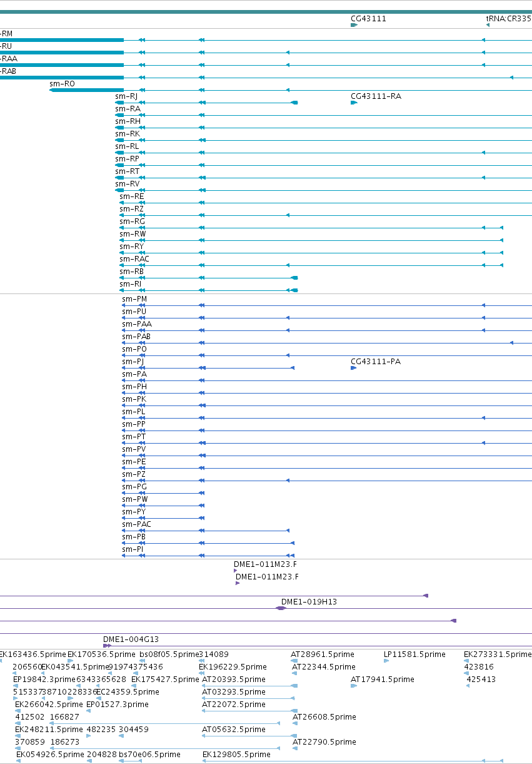Click the sm-RAC transcript label
Image resolution: width=532 pixels, height=764 pixels.
click(134, 259)
